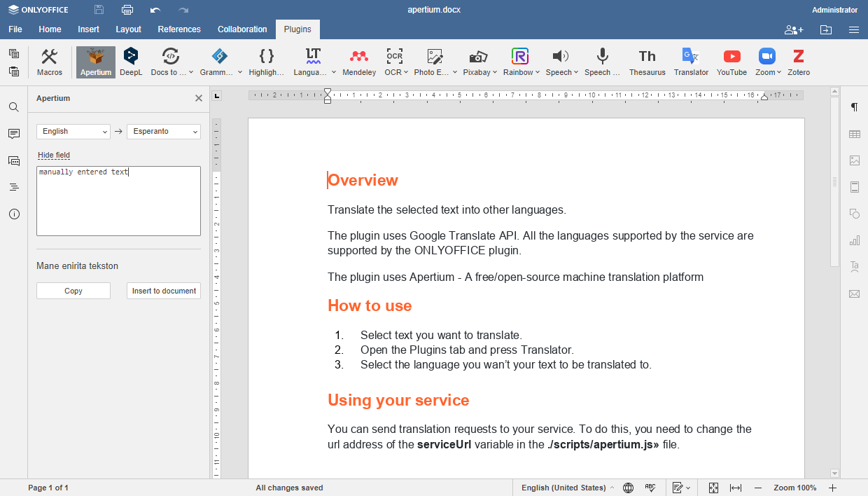Open the Chat sidebar panel

(14, 160)
